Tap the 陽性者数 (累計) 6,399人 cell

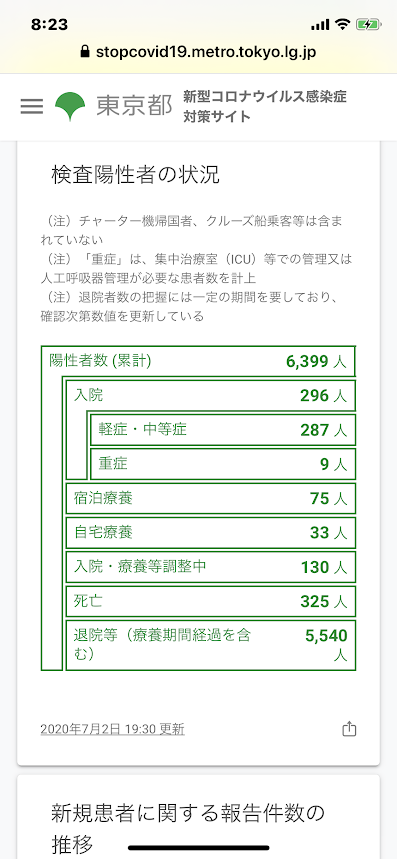click(198, 361)
